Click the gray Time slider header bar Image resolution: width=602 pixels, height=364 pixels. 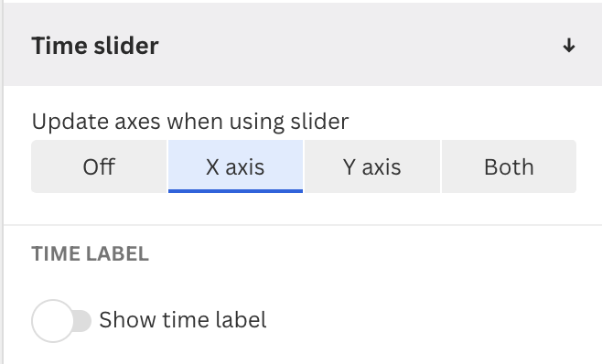tap(303, 44)
